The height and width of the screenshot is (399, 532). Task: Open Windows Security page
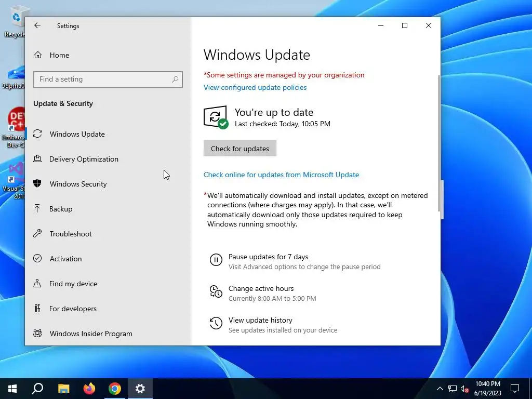coord(108,184)
